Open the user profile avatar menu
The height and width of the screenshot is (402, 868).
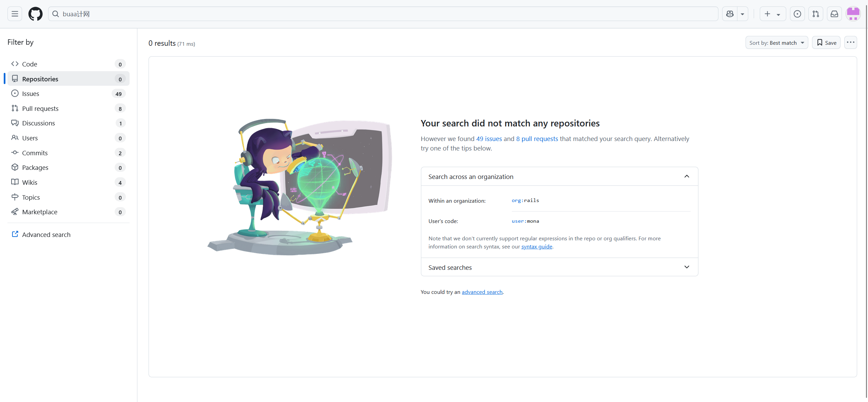point(853,14)
